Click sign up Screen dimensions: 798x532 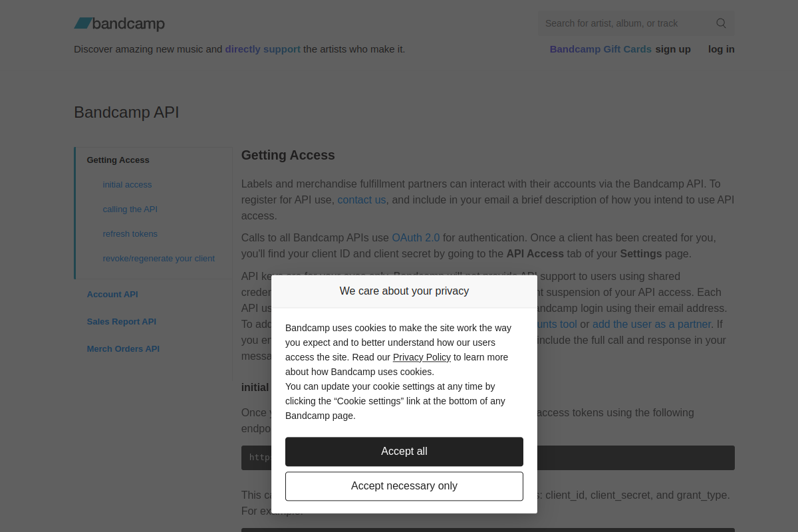(673, 49)
